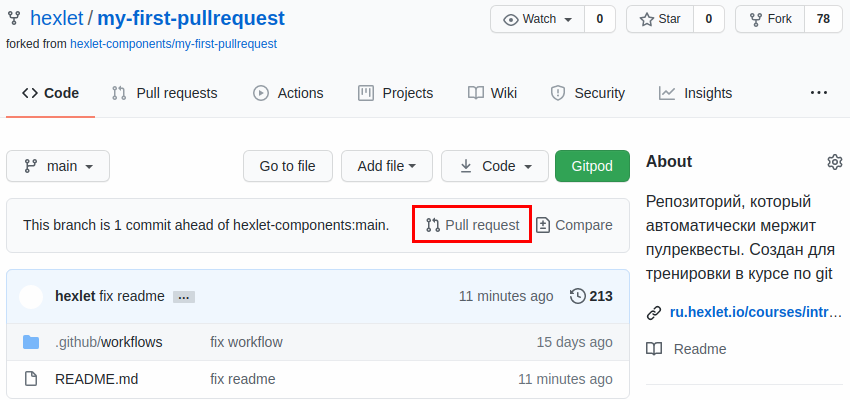Click the Pull request link in branch notice
Screen dimensions: 850x400
click(x=472, y=225)
